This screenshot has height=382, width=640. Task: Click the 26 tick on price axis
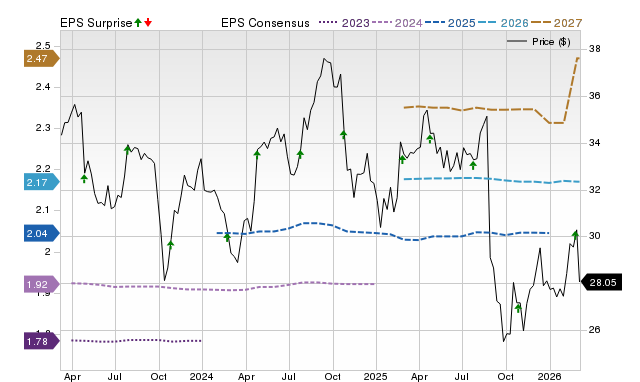click(x=595, y=329)
